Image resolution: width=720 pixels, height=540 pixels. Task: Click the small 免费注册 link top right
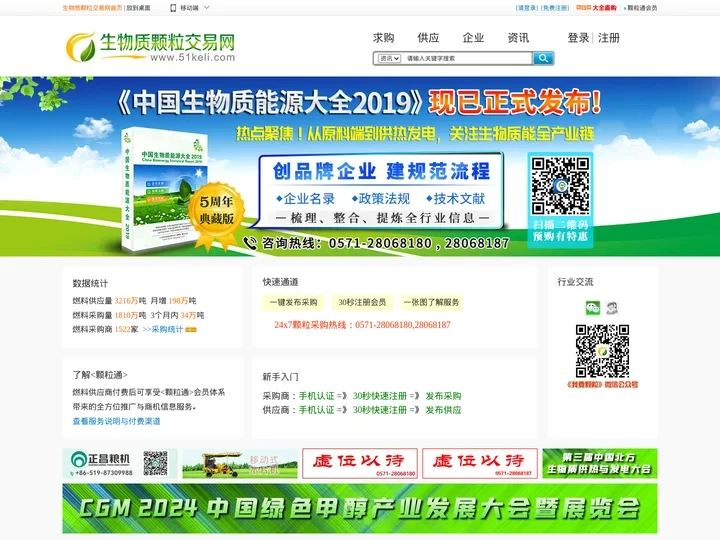[x=555, y=8]
